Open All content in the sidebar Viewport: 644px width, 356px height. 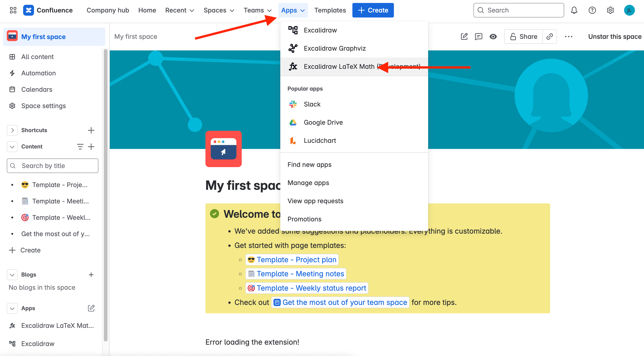53,57
